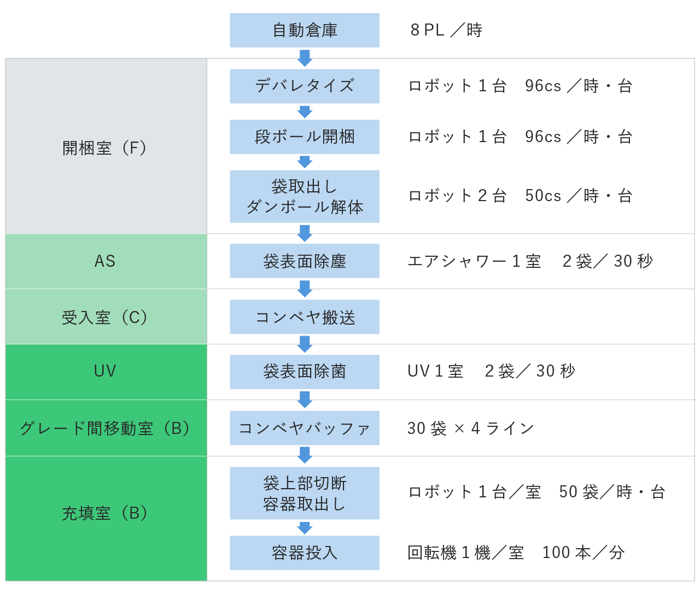The height and width of the screenshot is (593, 700).
Task: Click the dark green UV cell
Action: 106,372
